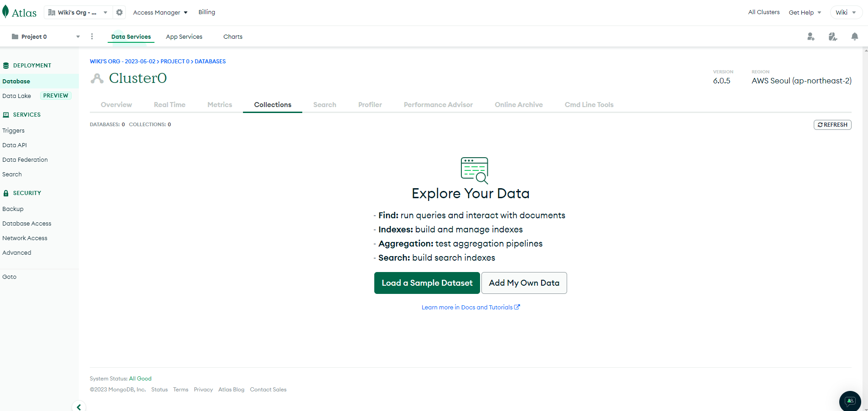Image resolution: width=868 pixels, height=411 pixels.
Task: Open Backup in the sidebar
Action: click(x=13, y=209)
